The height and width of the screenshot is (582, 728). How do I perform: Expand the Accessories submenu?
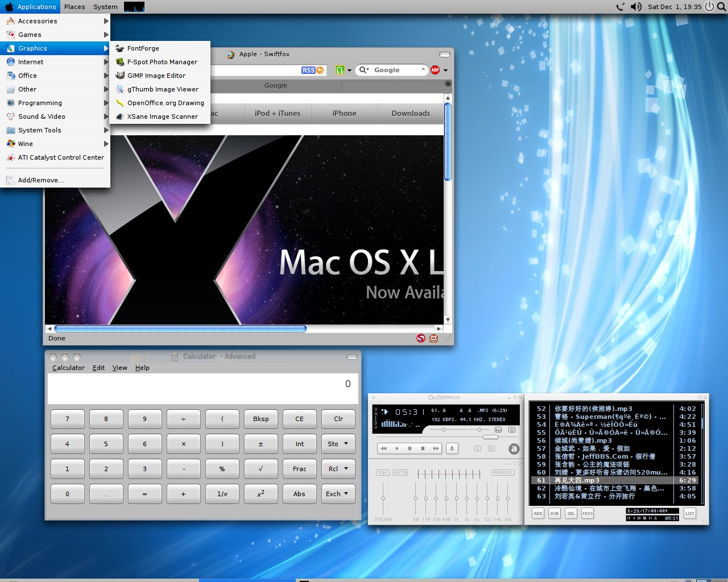[x=55, y=21]
